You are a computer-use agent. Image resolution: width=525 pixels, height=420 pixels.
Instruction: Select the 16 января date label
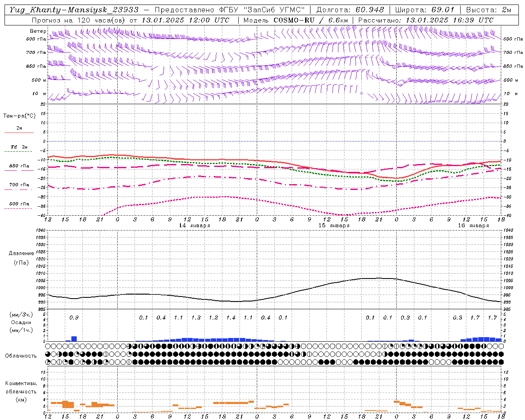pyautogui.click(x=473, y=226)
